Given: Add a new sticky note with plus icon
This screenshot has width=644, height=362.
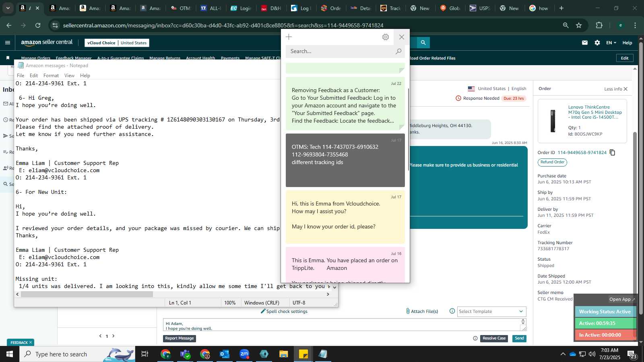Looking at the screenshot, I should (289, 37).
